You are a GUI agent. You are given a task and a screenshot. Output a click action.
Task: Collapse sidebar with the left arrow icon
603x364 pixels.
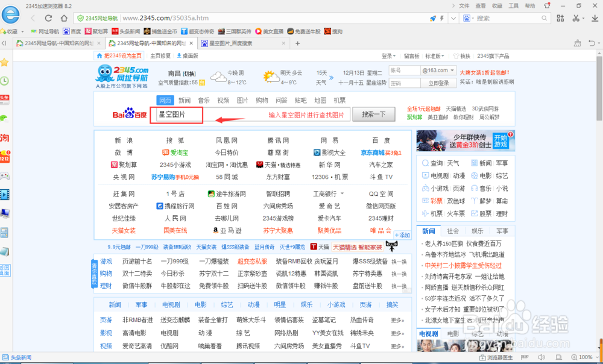pyautogui.click(x=4, y=43)
